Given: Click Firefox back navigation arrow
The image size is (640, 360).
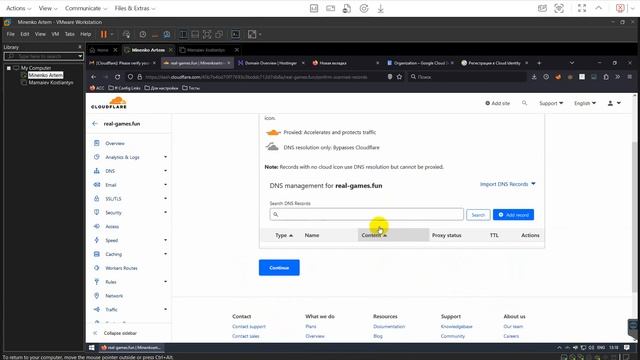Looking at the screenshot, I should click(93, 77).
